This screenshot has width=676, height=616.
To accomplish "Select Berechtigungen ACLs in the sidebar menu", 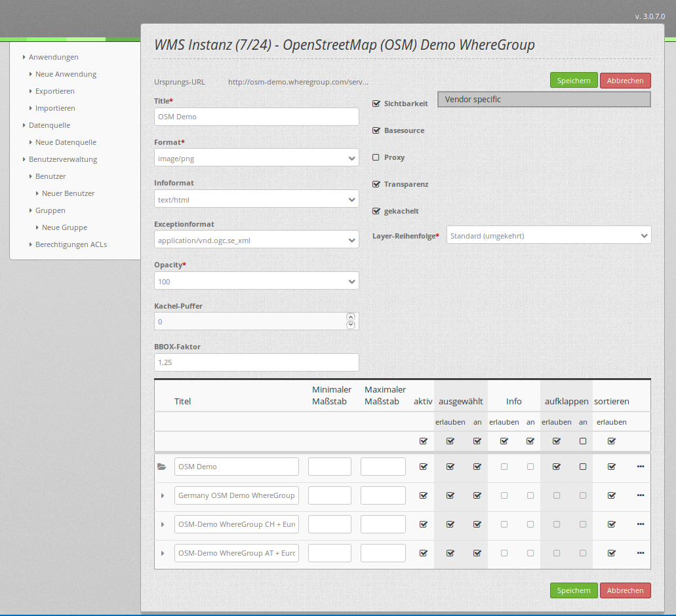I will [x=71, y=244].
